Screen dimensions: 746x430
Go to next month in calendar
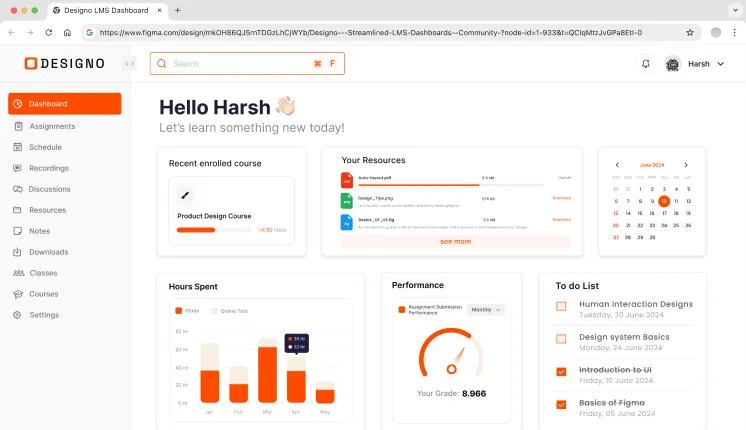686,165
